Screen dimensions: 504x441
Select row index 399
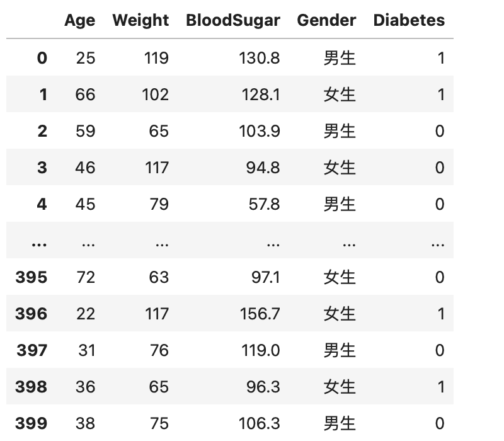[x=31, y=423]
